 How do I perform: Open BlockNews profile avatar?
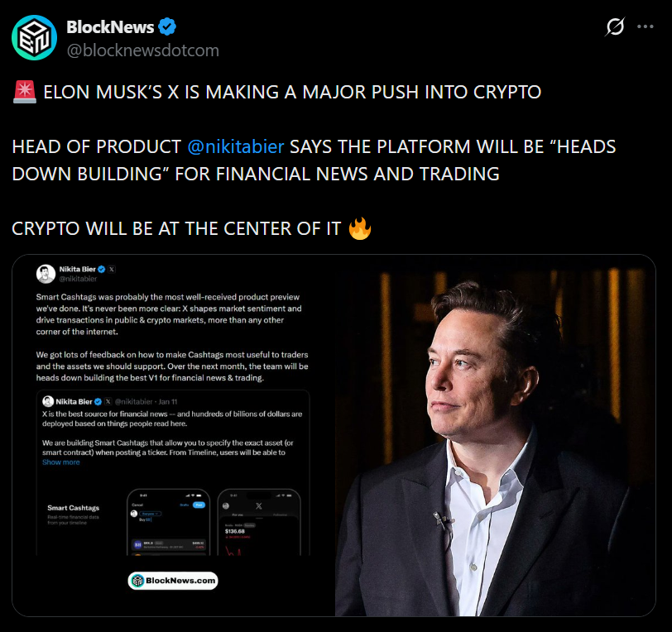click(34, 38)
